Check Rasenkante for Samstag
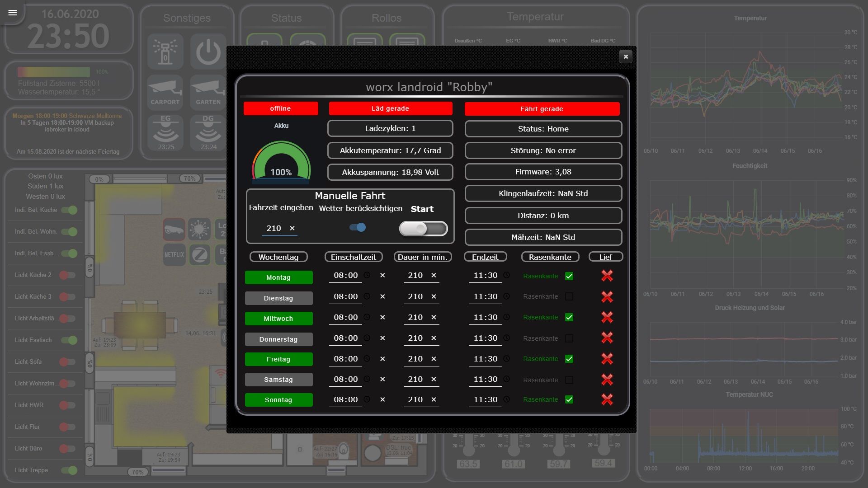This screenshot has width=868, height=488. [569, 380]
